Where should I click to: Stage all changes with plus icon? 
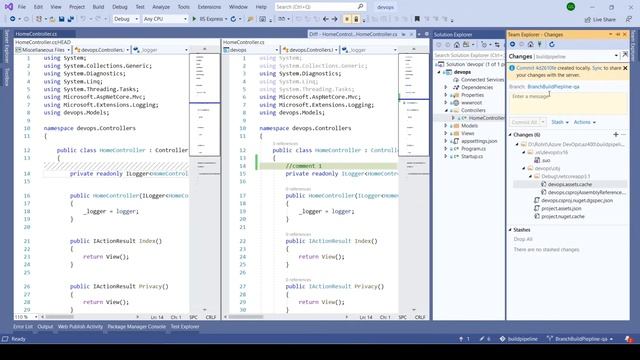(x=616, y=134)
